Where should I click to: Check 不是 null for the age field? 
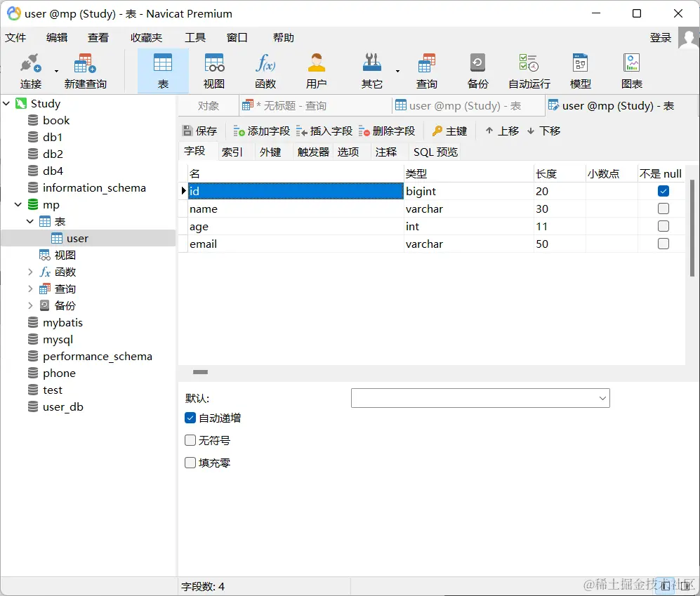pos(663,226)
